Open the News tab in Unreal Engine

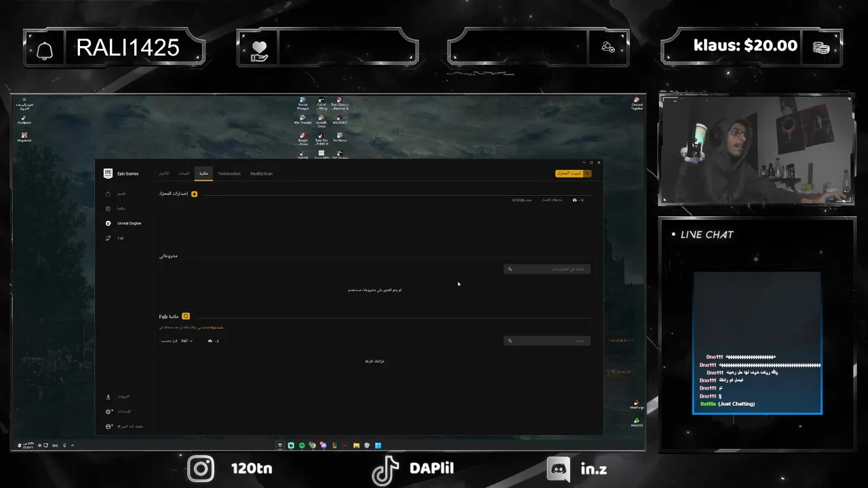pos(163,174)
